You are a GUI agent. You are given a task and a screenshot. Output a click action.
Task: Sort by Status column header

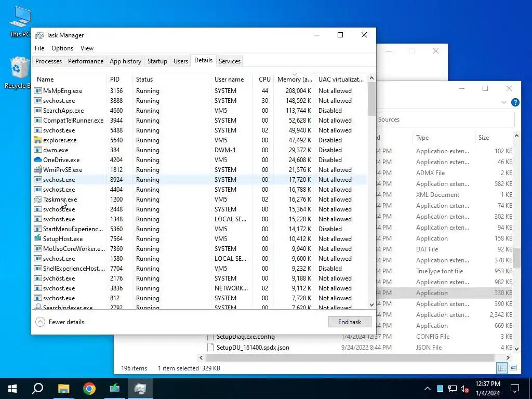171,79
